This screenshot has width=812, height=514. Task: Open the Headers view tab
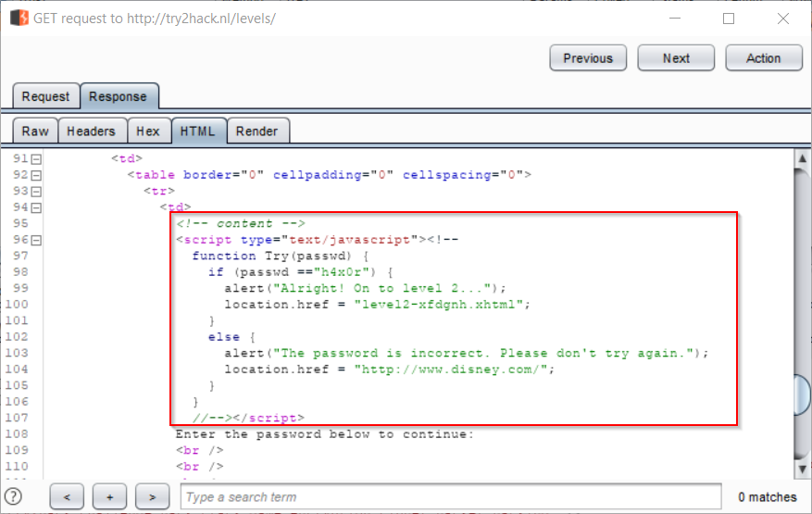tap(91, 132)
